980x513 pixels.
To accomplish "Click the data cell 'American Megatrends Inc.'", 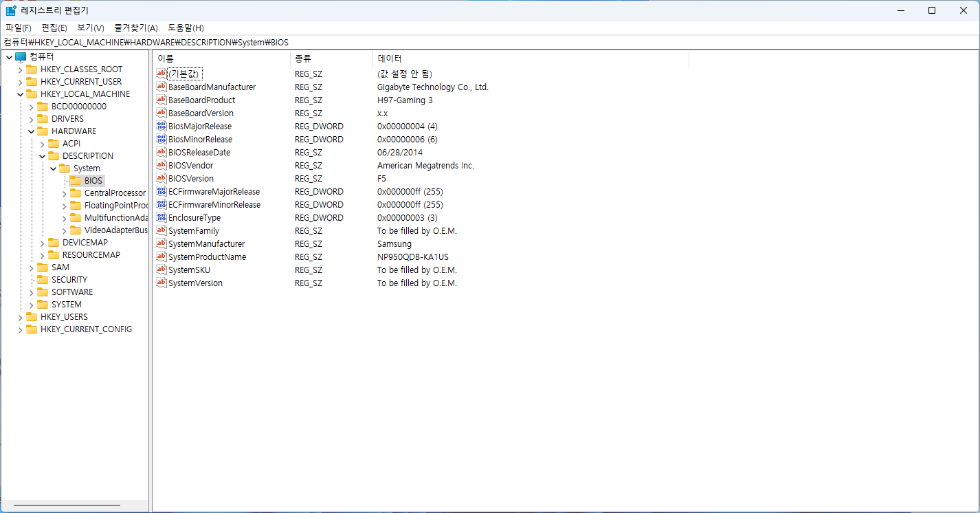I will 425,165.
